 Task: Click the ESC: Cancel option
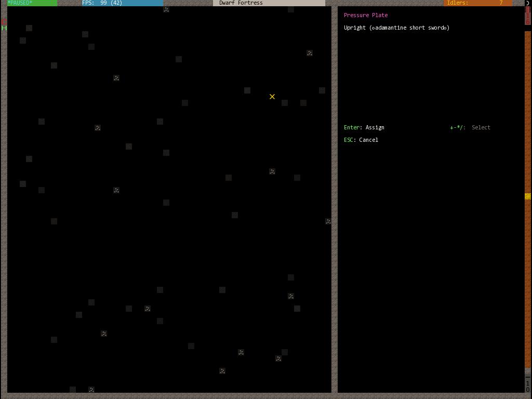pyautogui.click(x=361, y=140)
